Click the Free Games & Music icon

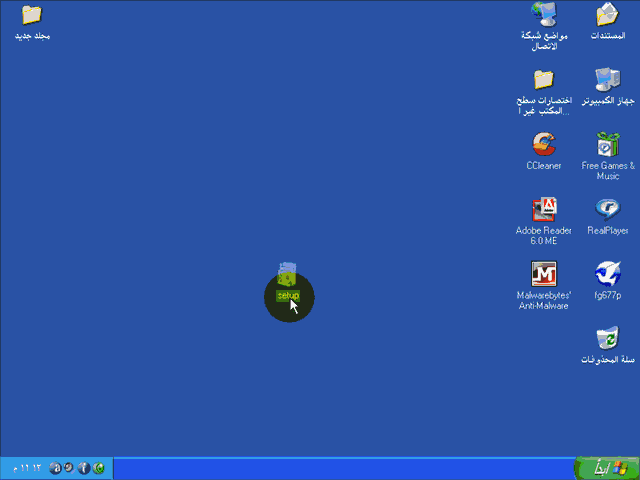[x=607, y=145]
